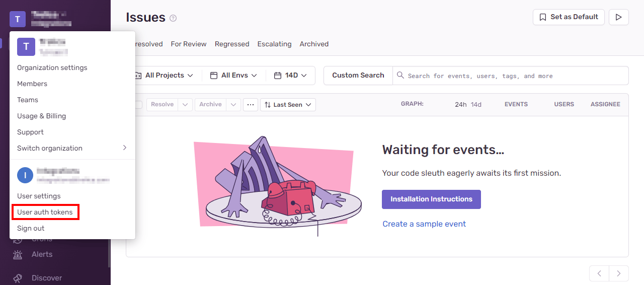Image resolution: width=644 pixels, height=285 pixels.
Task: Click the USERS column header
Action: coord(564,104)
